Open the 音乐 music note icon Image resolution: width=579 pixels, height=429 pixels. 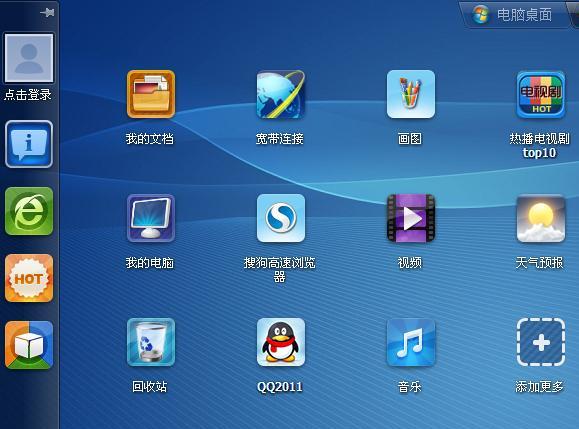coord(411,342)
